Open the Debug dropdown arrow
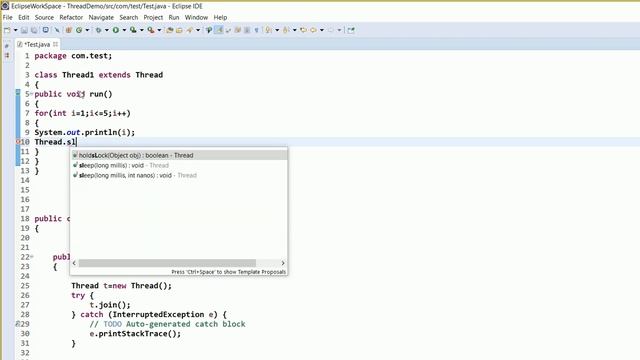The image size is (640, 360). pos(107,30)
